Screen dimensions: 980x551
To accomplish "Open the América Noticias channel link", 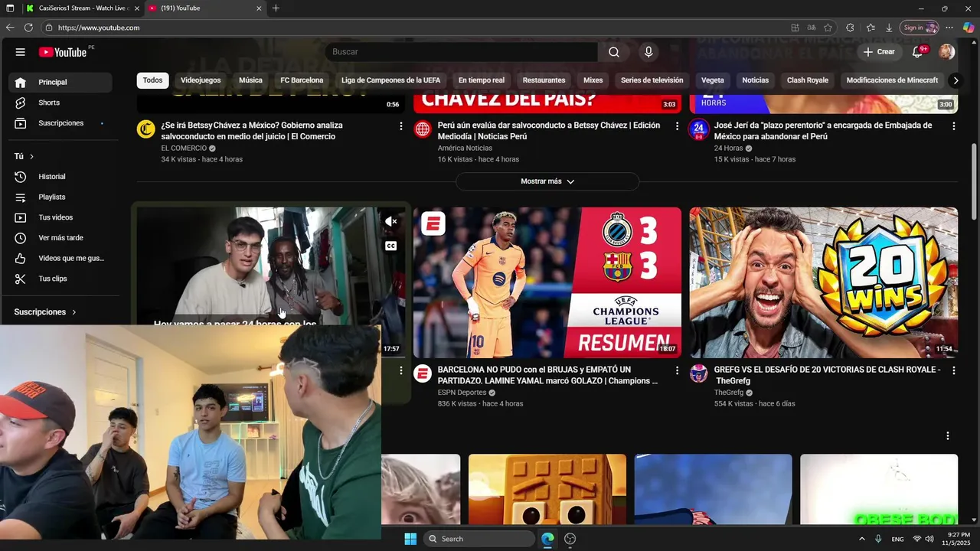I will pos(465,148).
